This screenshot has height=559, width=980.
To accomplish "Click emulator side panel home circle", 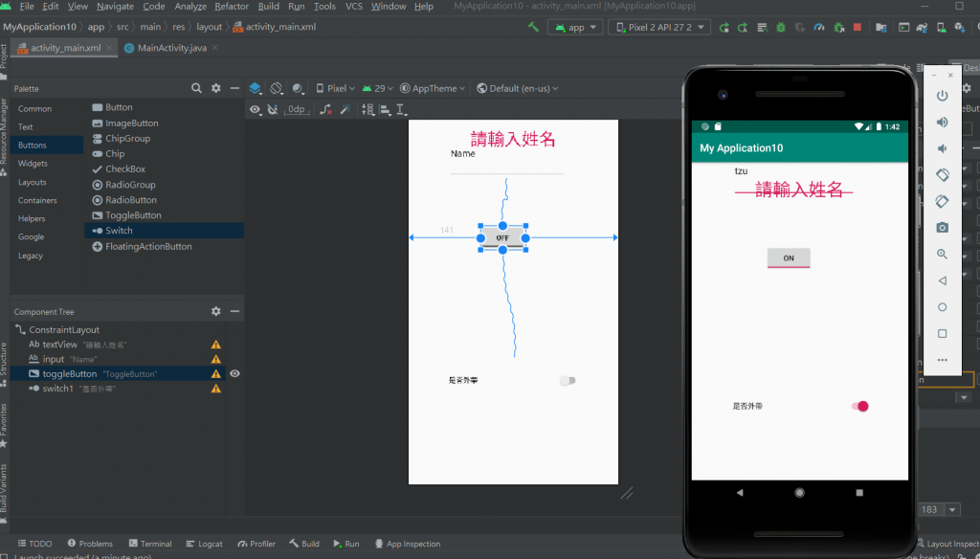I will [x=942, y=307].
